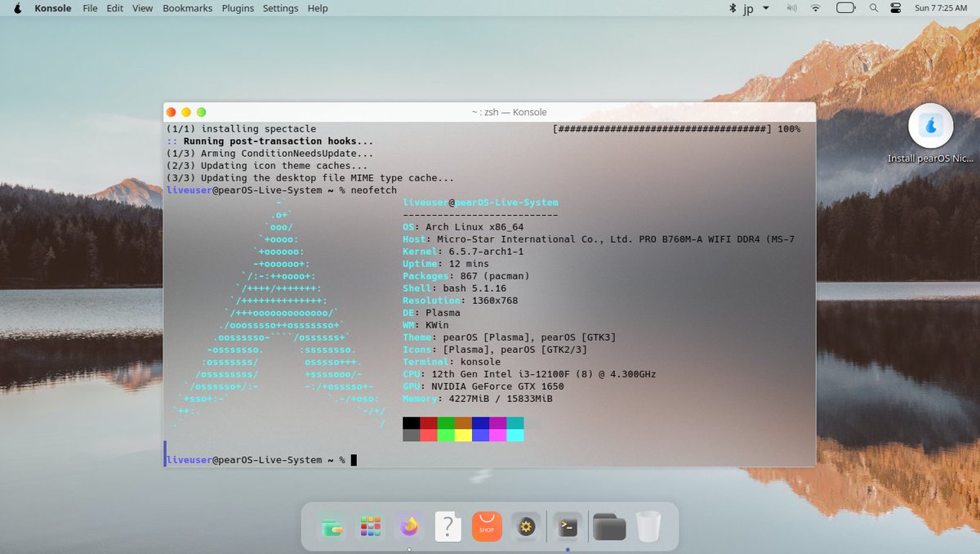The image size is (980, 554).
Task: Click the '(1/1) installing spectacle' line
Action: (241, 129)
